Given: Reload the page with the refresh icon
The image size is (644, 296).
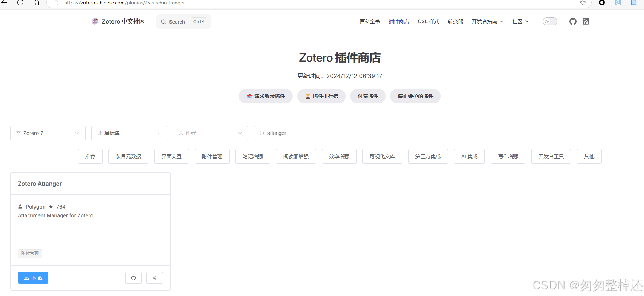Looking at the screenshot, I should (20, 3).
